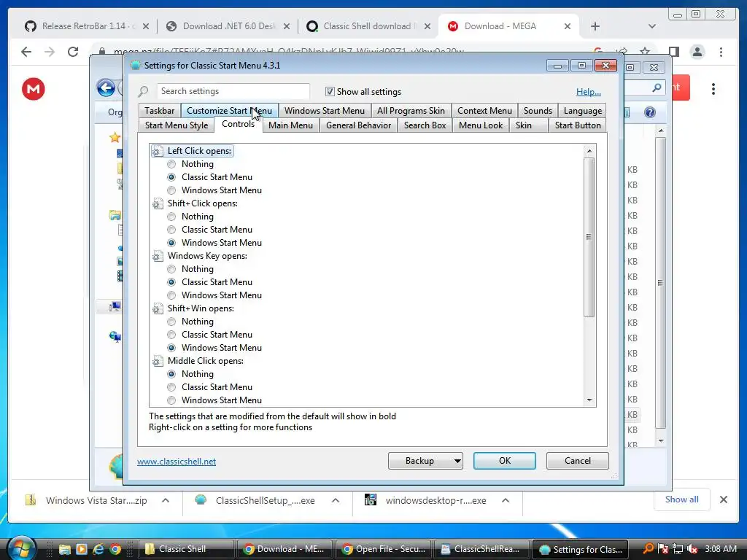Bookmark this page with the star

645,51
